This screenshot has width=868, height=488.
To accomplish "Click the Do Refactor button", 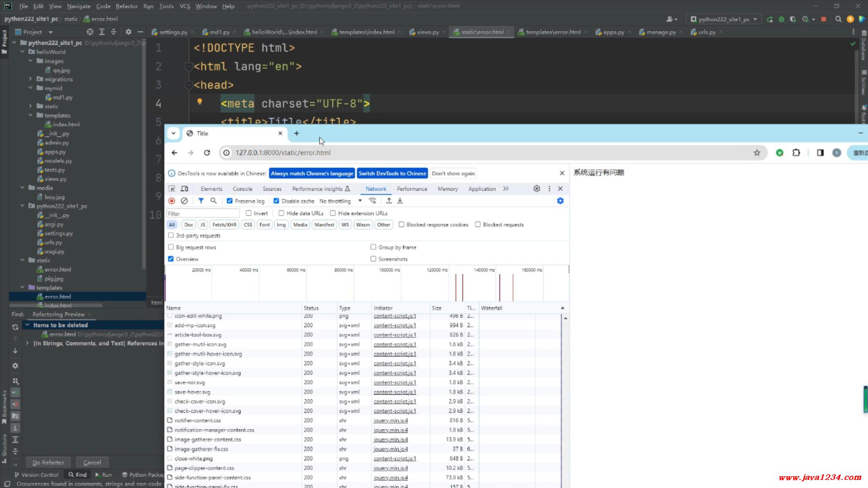I will pos(48,462).
